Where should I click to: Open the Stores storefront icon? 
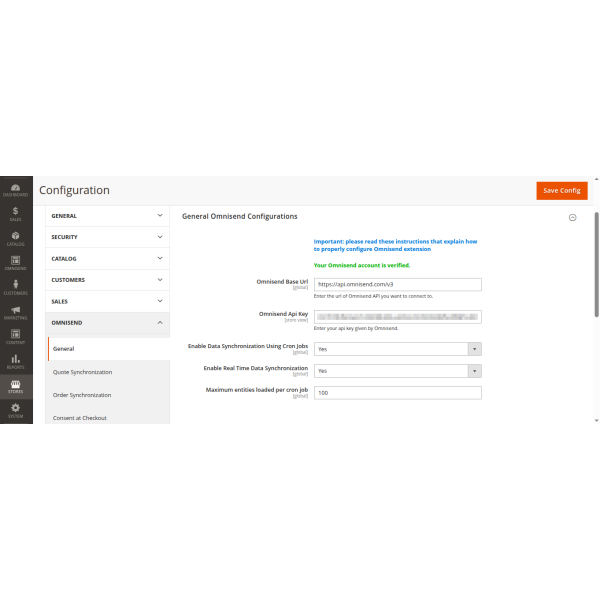(16, 386)
